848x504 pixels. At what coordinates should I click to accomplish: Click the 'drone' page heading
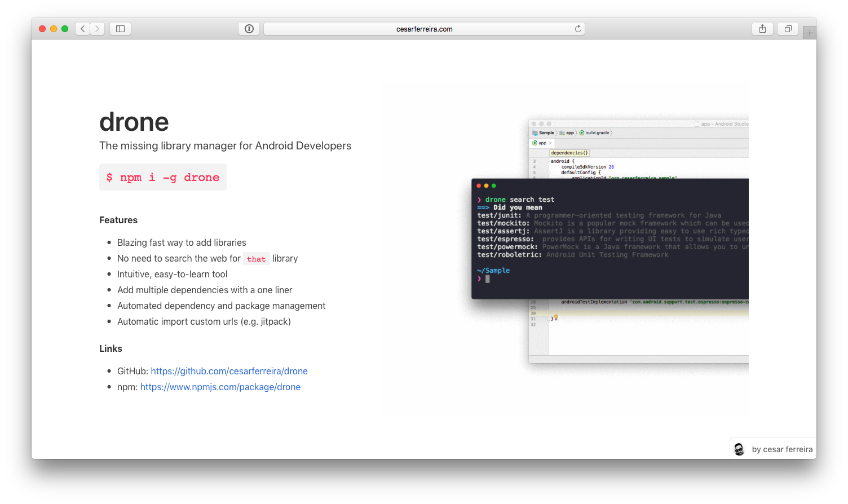click(134, 122)
